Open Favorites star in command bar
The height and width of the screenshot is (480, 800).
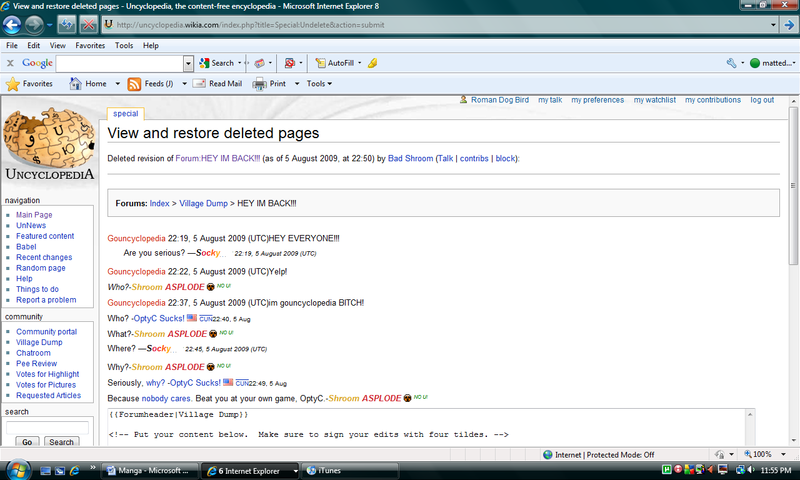click(x=13, y=84)
